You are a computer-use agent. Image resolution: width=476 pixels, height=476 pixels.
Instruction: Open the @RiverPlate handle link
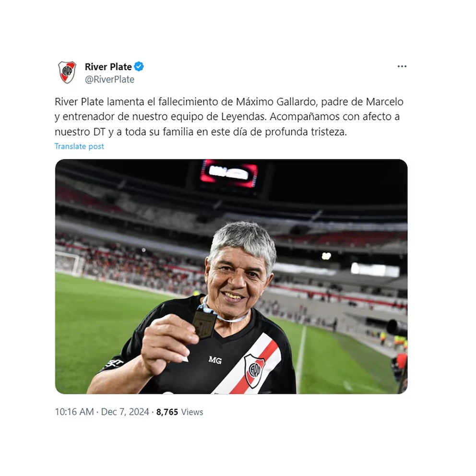(109, 79)
